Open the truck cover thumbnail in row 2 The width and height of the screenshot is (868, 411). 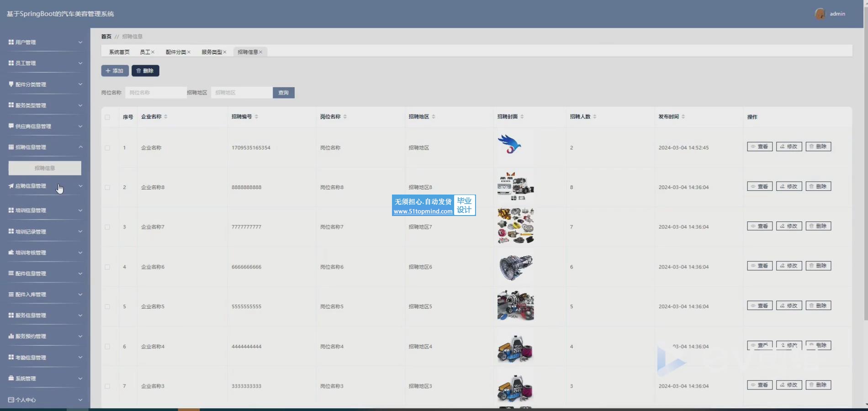(x=515, y=186)
